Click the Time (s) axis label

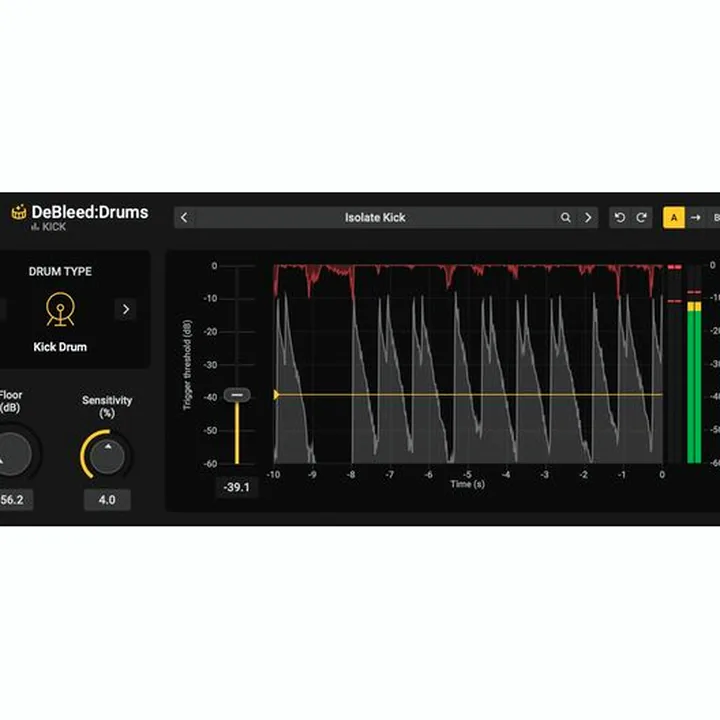click(x=467, y=484)
